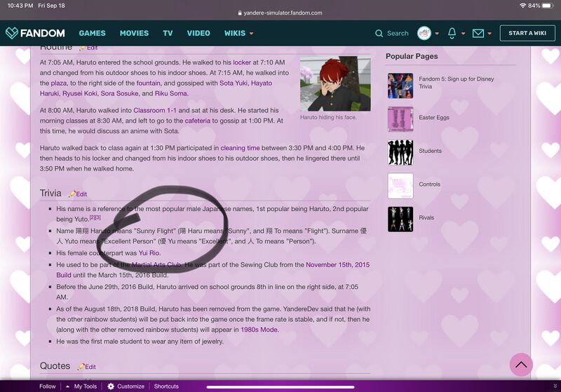The image size is (561, 392).
Task: Open the Games menu
Action: [x=92, y=33]
